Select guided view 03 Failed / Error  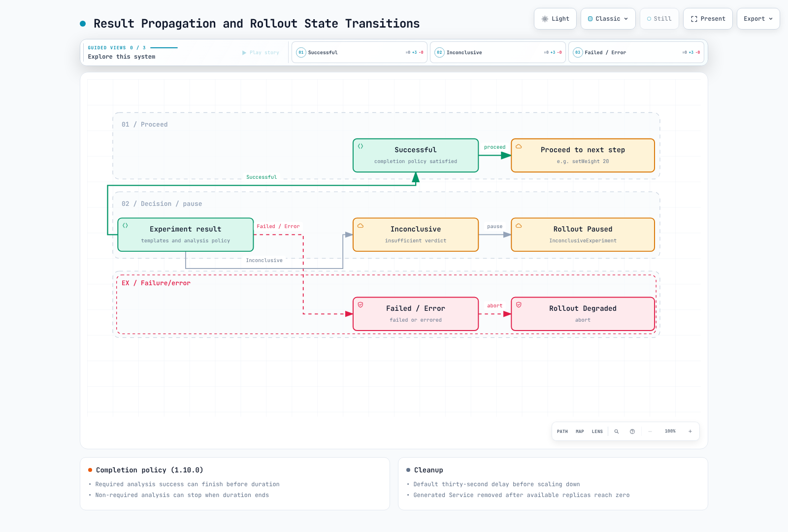click(636, 52)
